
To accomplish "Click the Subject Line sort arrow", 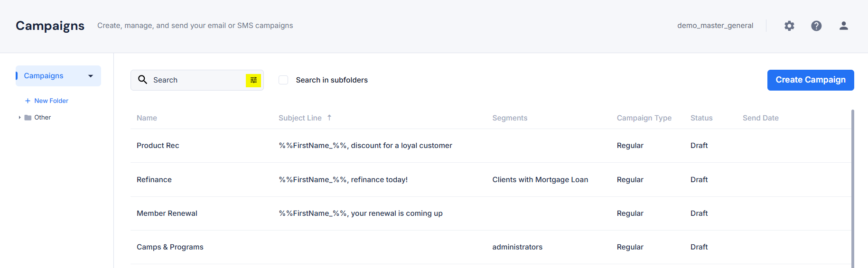I will pyautogui.click(x=329, y=118).
